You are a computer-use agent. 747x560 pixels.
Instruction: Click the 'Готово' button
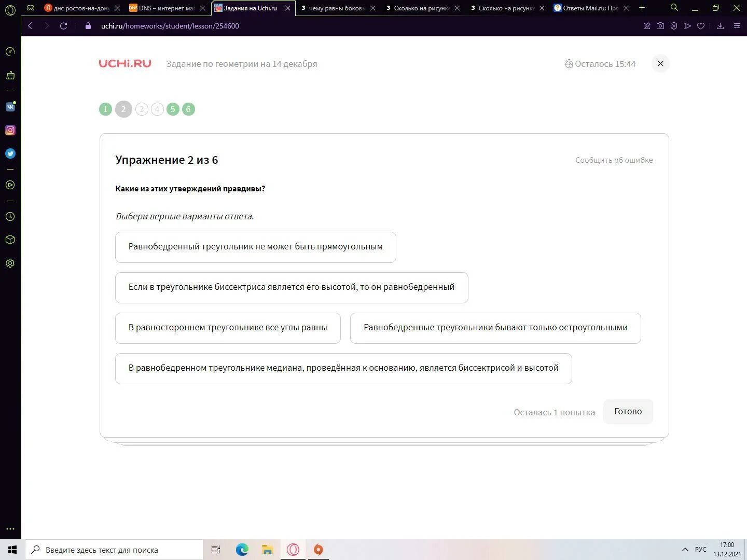628,412
